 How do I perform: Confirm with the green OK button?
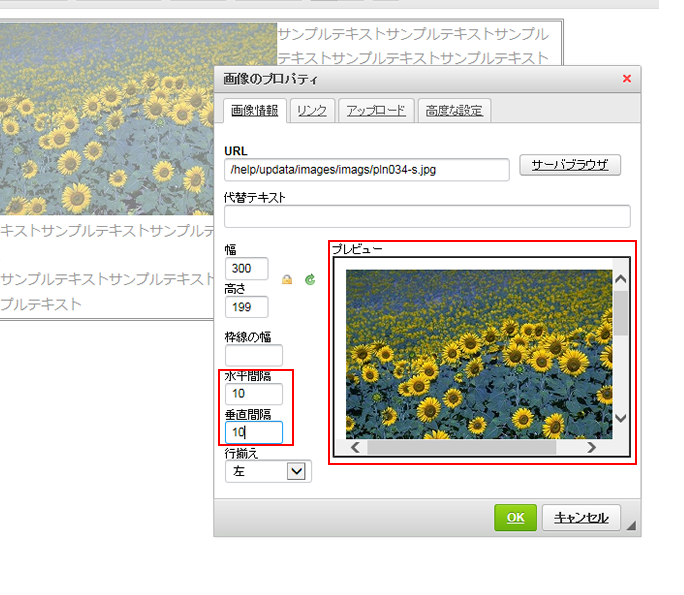pos(515,518)
